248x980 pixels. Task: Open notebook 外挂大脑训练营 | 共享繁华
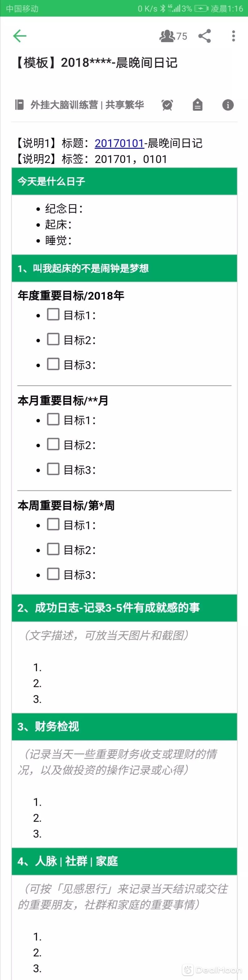coord(87,105)
